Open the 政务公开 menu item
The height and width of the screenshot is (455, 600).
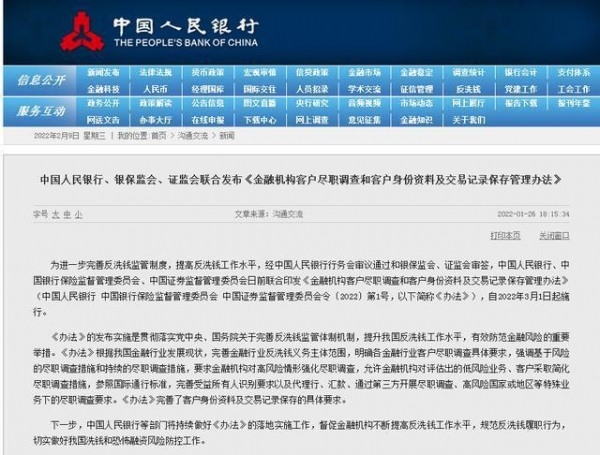point(103,103)
